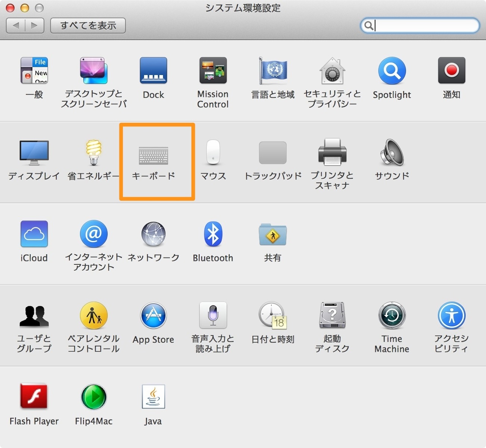Close the システム環境設定 window
The width and height of the screenshot is (486, 448).
click(10, 8)
